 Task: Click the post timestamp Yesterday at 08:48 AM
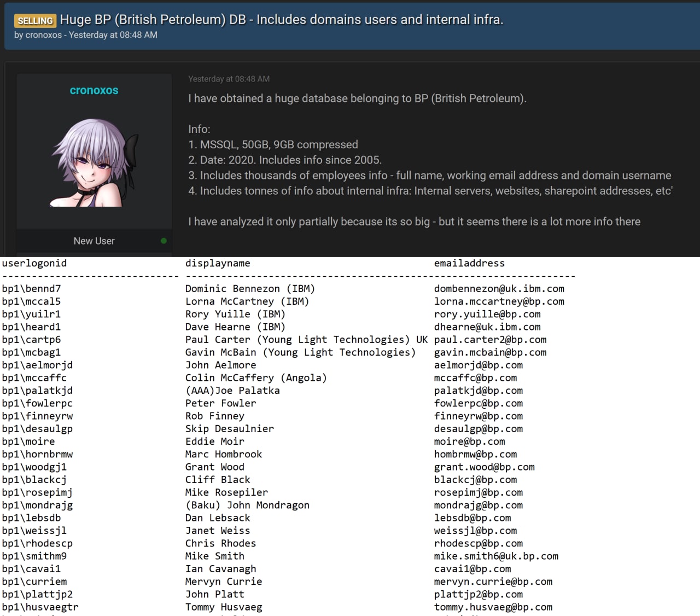229,79
